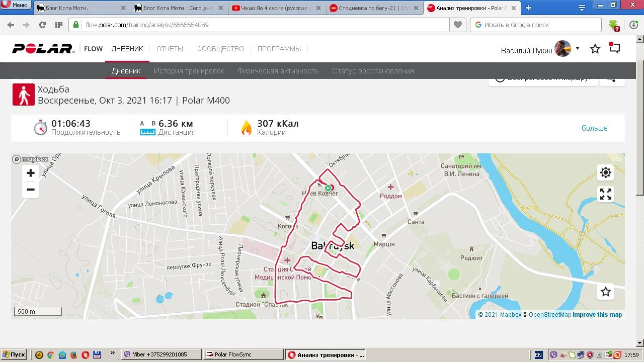
Task: Launch Firefox from quick launch
Action: [74, 354]
